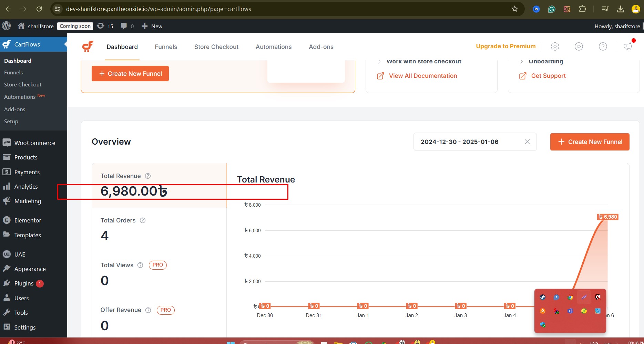Click the Coming soon badge
This screenshot has height=344, width=644.
[75, 26]
